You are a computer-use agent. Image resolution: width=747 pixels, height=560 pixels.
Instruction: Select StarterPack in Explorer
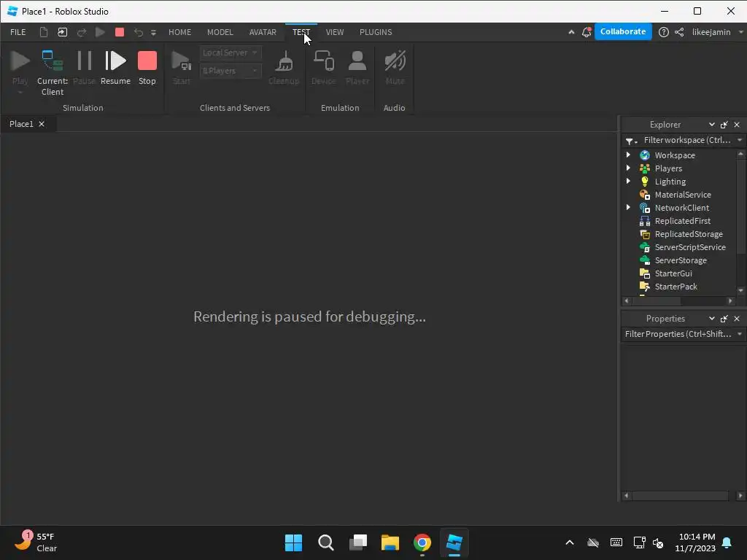click(x=676, y=286)
